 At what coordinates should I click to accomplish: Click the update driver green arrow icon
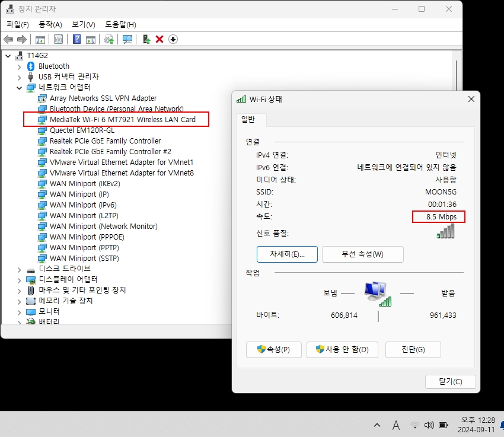(x=146, y=39)
